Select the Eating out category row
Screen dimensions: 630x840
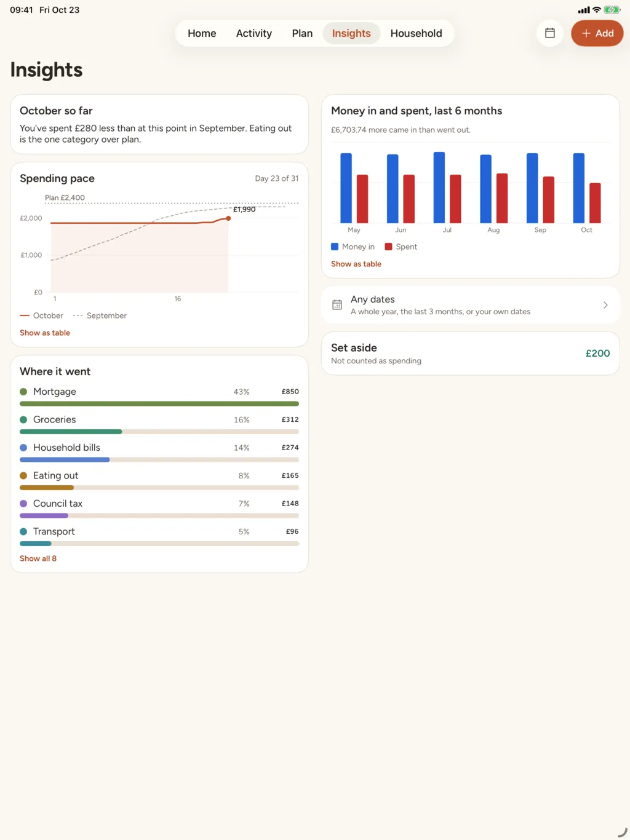pyautogui.click(x=159, y=481)
